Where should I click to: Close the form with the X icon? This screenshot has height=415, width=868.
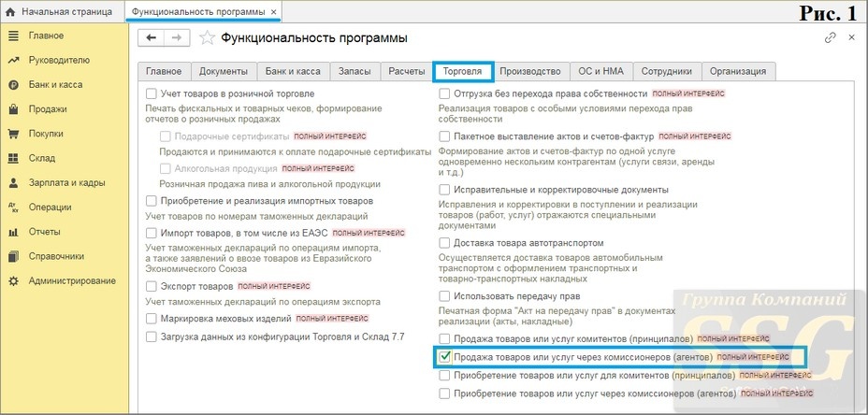tap(851, 37)
